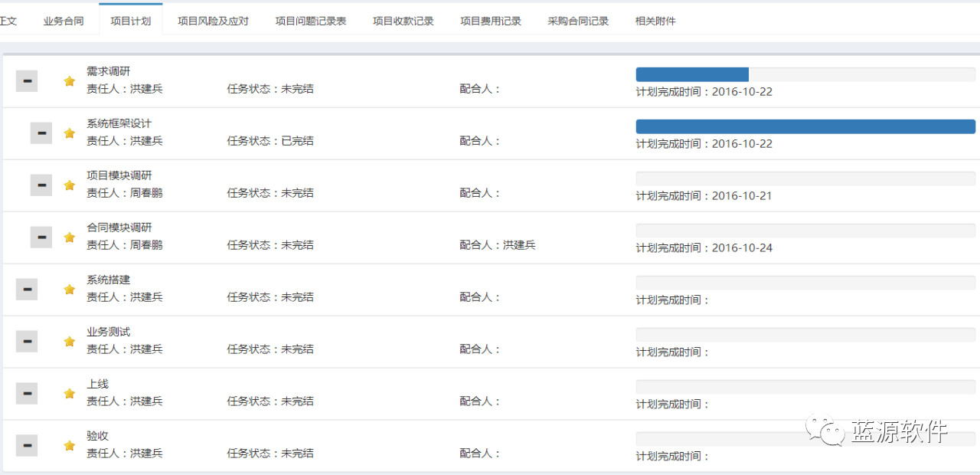Click the star icon for 项目模块调研
This screenshot has height=475, width=980.
[70, 185]
